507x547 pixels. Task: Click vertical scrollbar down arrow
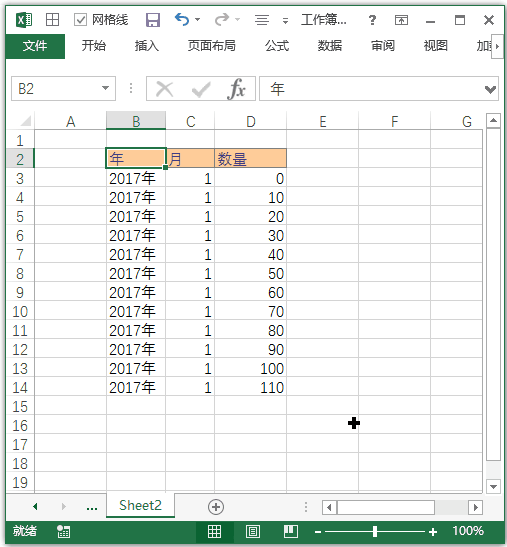[493, 486]
